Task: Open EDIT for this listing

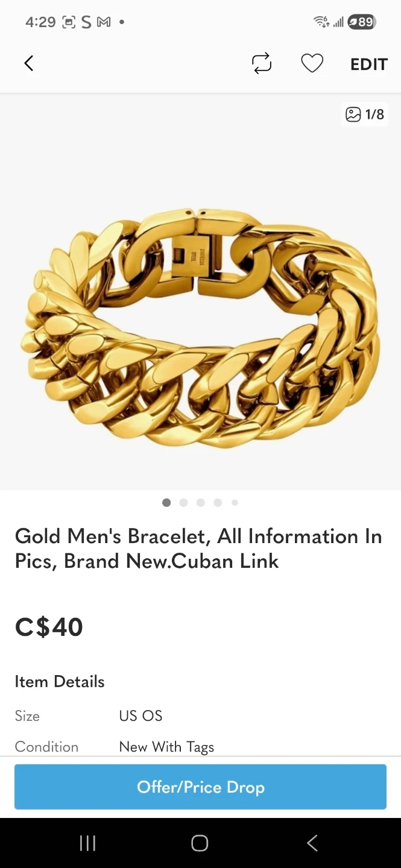Action: [x=368, y=64]
